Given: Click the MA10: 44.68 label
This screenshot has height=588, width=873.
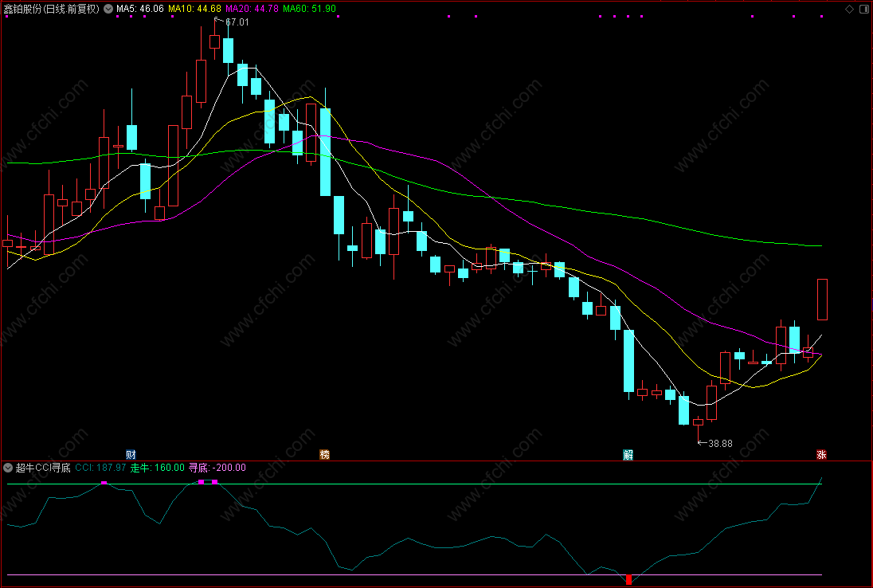Looking at the screenshot, I should point(194,9).
